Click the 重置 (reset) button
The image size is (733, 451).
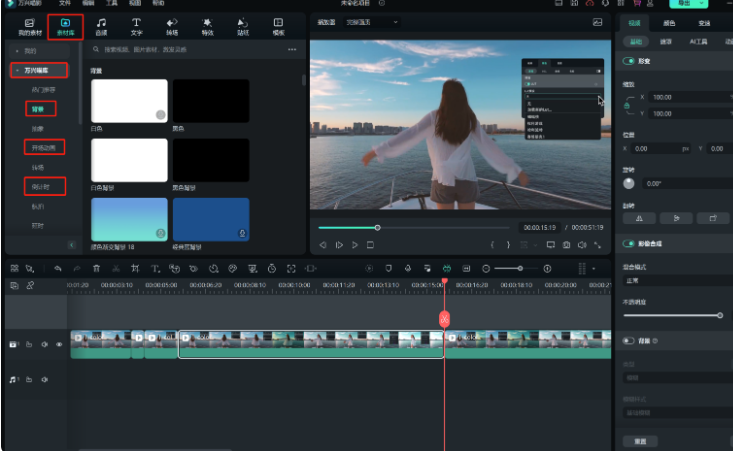click(640, 441)
